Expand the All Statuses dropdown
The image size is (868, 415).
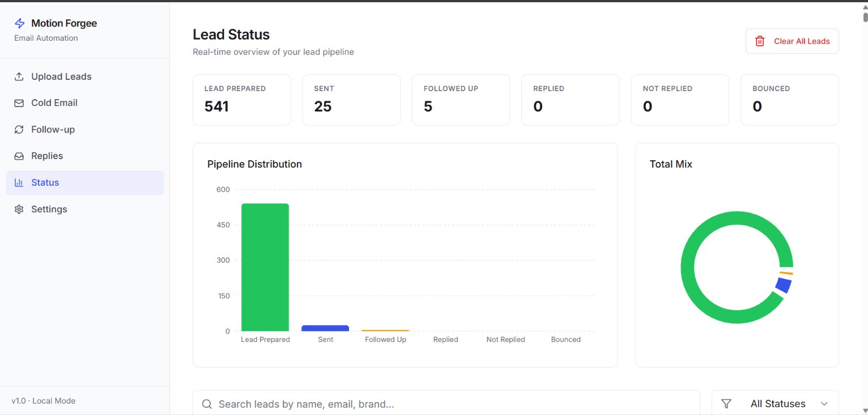[x=775, y=404]
